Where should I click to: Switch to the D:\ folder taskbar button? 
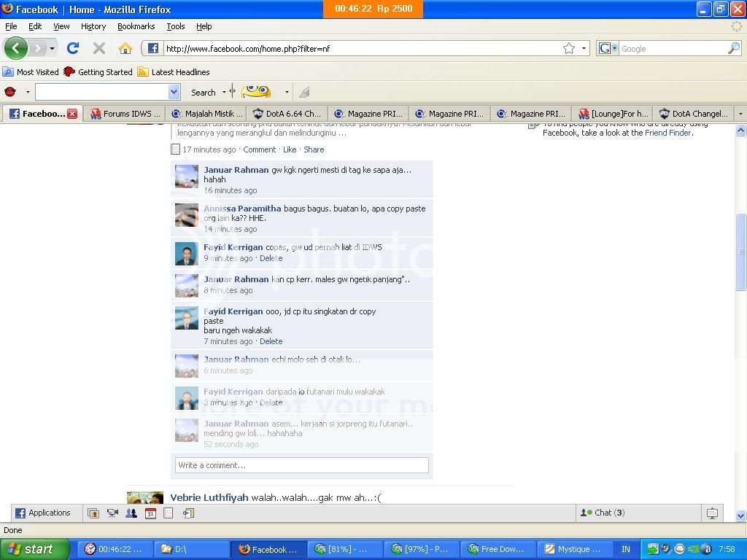193,549
